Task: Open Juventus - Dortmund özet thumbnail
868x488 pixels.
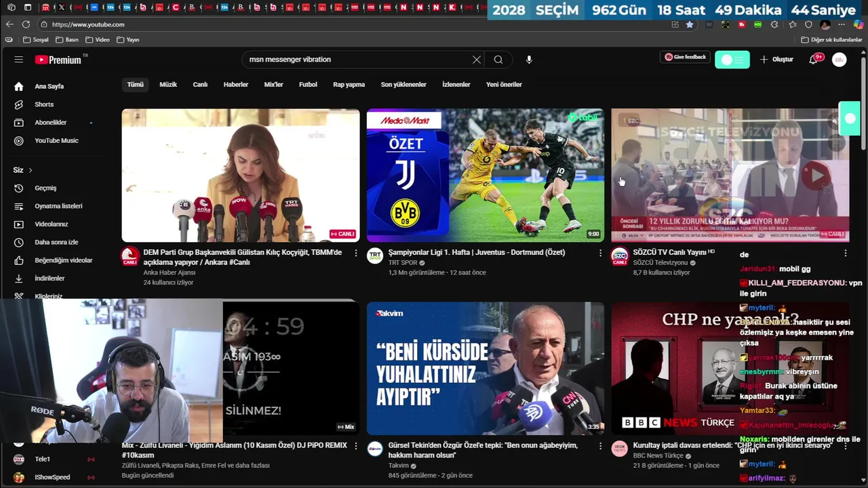Action: [x=486, y=176]
